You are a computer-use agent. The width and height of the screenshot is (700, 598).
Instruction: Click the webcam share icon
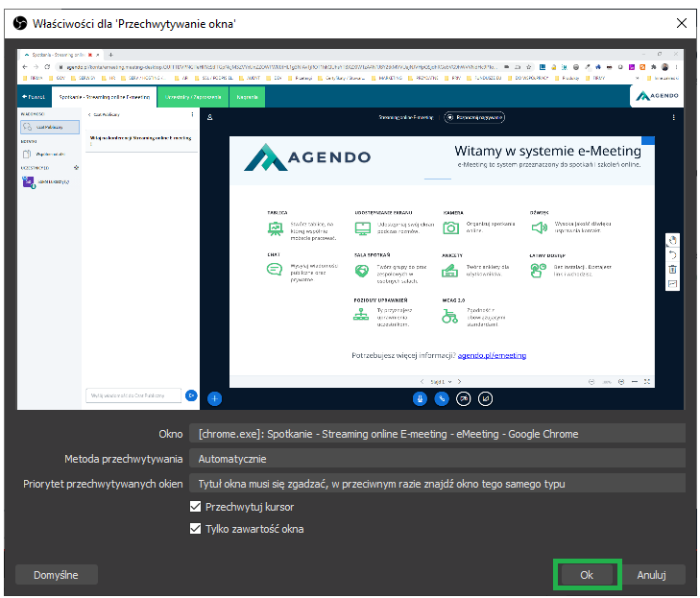[464, 397]
